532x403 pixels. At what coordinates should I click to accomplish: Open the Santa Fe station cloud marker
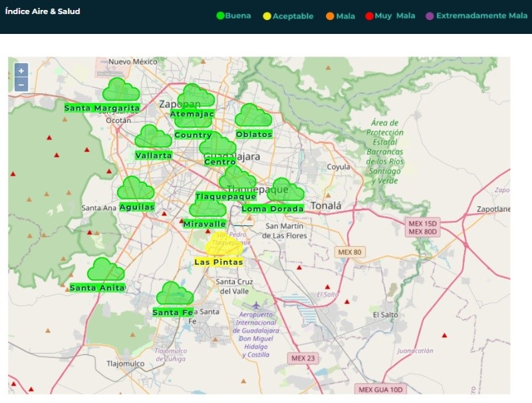(174, 294)
